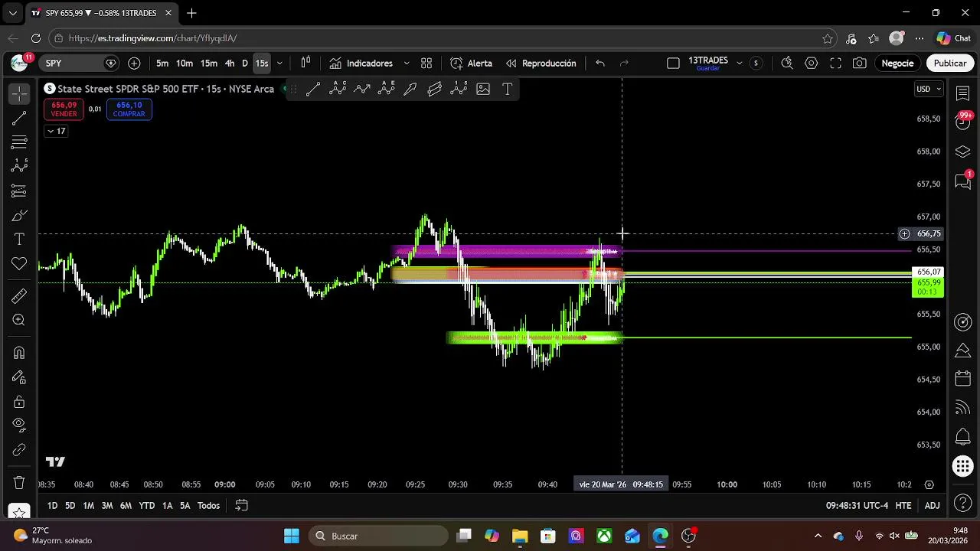Open the USD currency dropdown
The height and width of the screenshot is (551, 980).
point(928,89)
